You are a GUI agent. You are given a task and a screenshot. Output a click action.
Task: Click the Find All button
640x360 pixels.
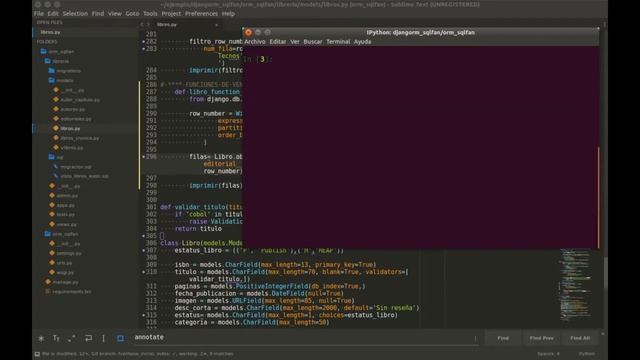(580, 338)
